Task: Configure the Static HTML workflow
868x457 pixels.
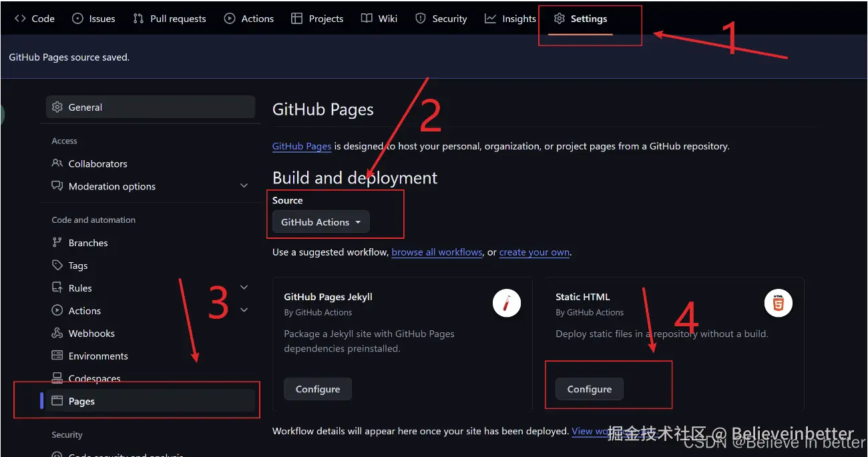Action: coord(590,389)
